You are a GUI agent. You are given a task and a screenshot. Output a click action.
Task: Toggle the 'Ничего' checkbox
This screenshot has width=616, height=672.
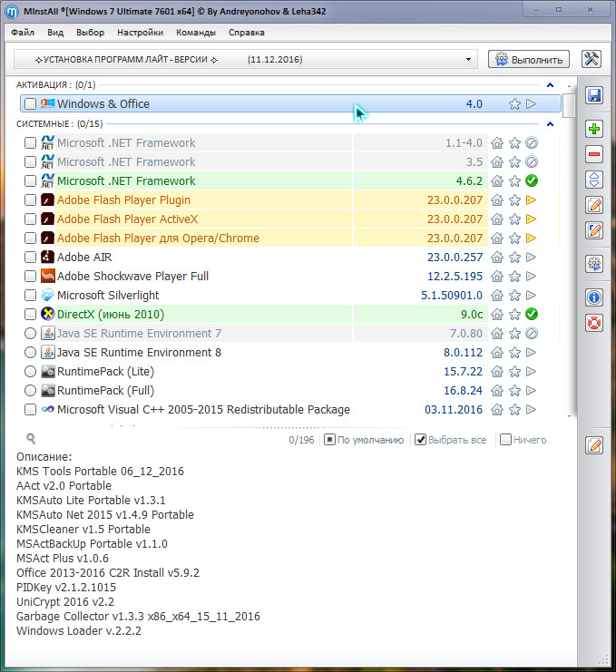pyautogui.click(x=506, y=440)
